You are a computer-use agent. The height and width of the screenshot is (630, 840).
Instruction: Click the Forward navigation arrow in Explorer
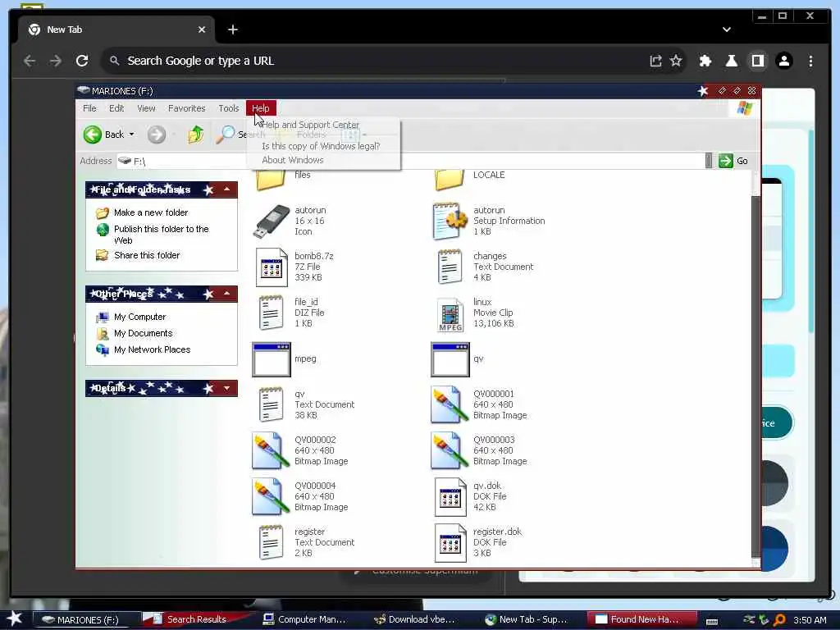tap(157, 135)
